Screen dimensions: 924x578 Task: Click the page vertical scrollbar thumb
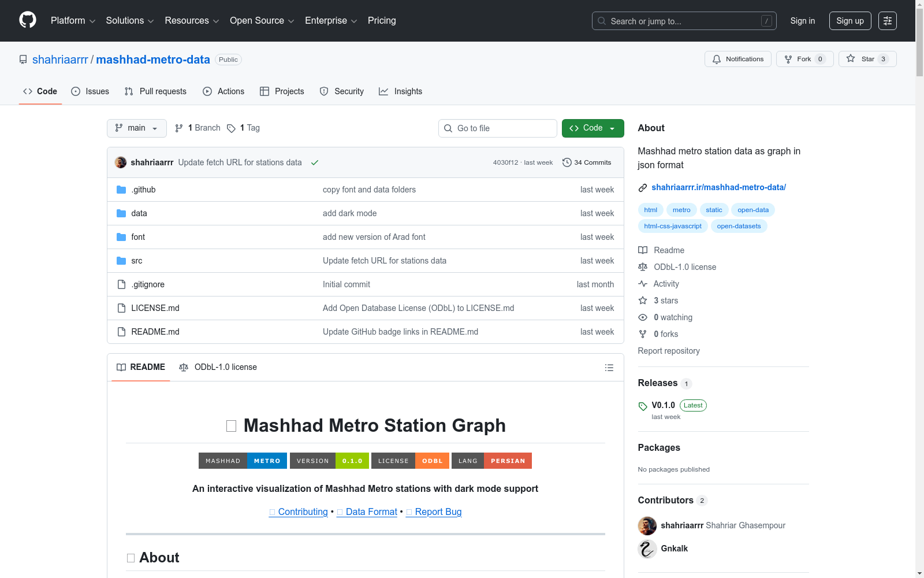point(919,42)
